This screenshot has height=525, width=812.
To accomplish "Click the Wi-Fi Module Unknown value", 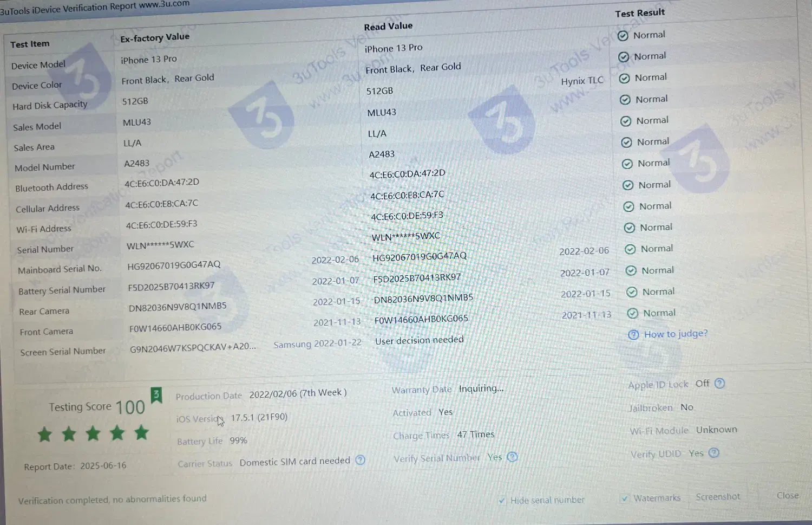I will click(717, 430).
